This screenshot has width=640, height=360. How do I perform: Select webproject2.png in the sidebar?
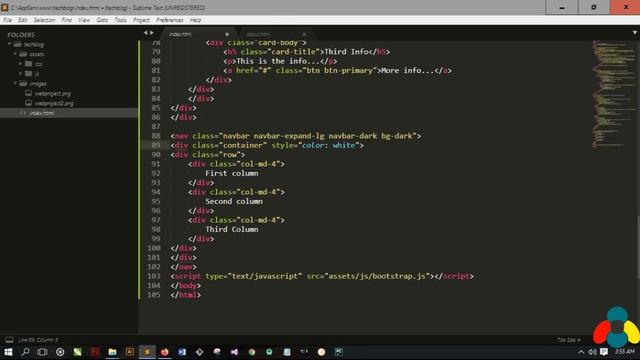pyautogui.click(x=54, y=103)
